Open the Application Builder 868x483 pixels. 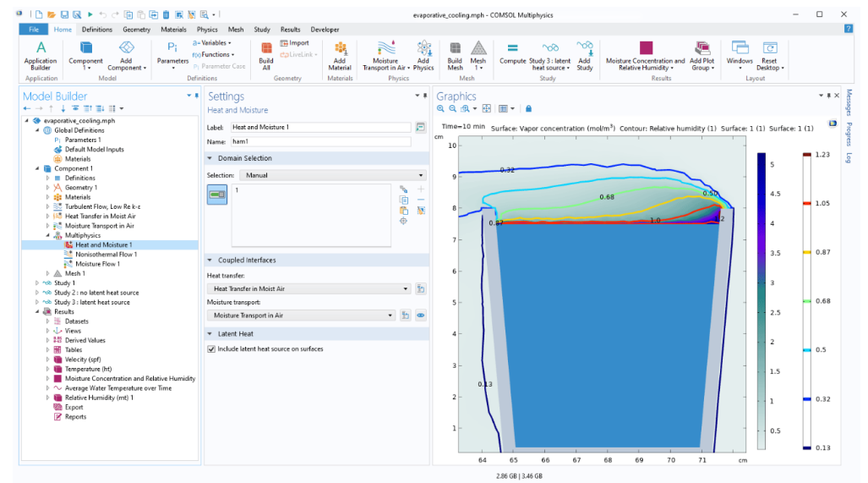click(41, 55)
